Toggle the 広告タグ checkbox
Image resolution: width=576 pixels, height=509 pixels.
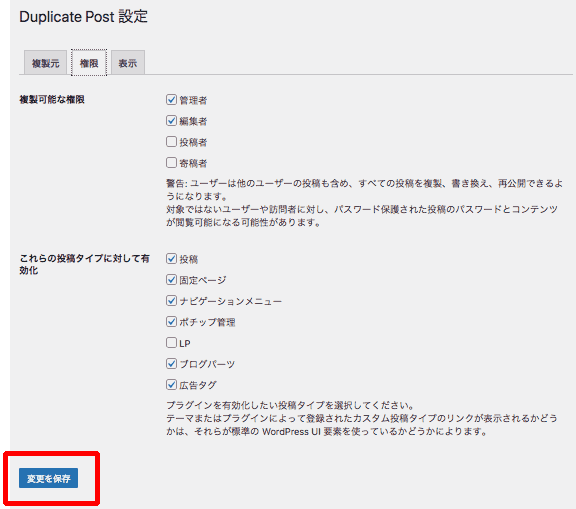tap(171, 385)
